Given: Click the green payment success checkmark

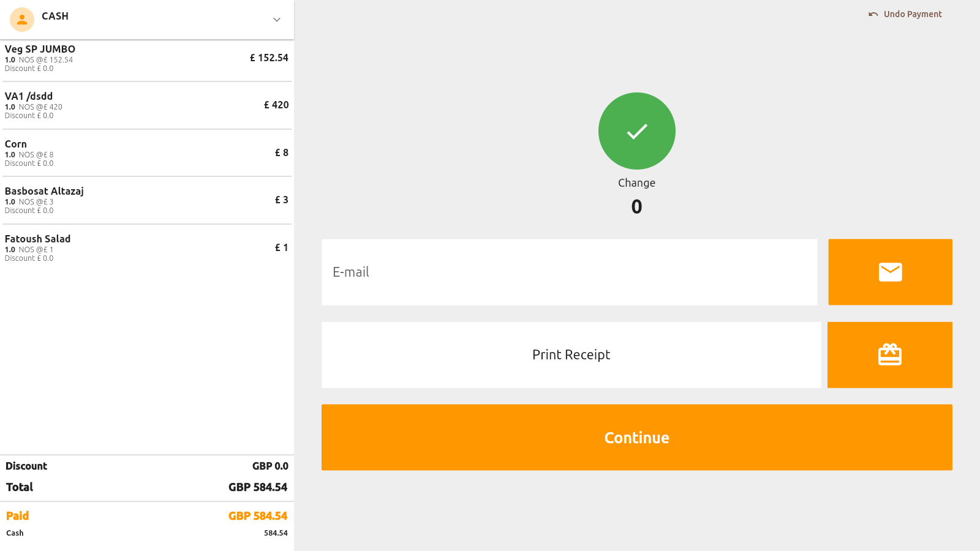Looking at the screenshot, I should pos(636,131).
